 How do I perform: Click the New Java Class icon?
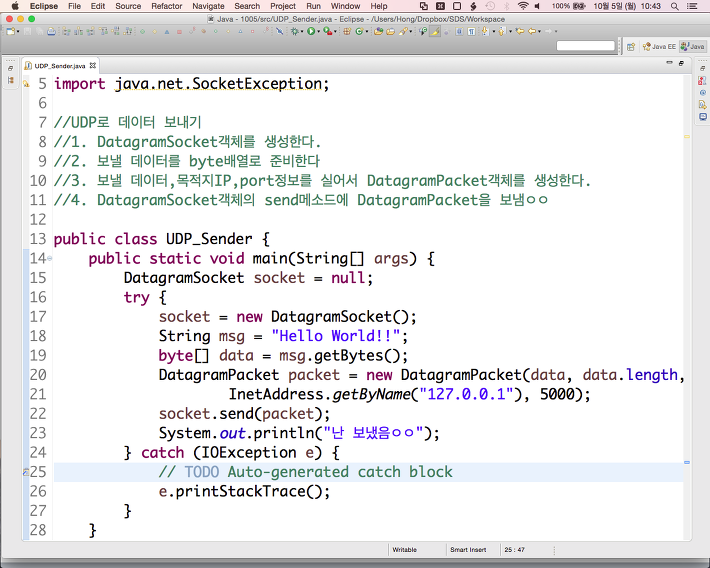pyautogui.click(x=360, y=31)
